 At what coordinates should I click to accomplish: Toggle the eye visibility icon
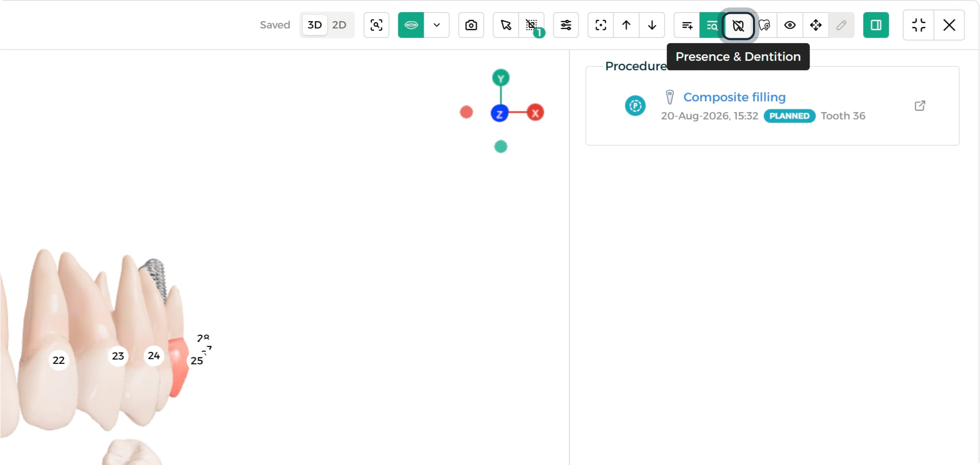[790, 25]
